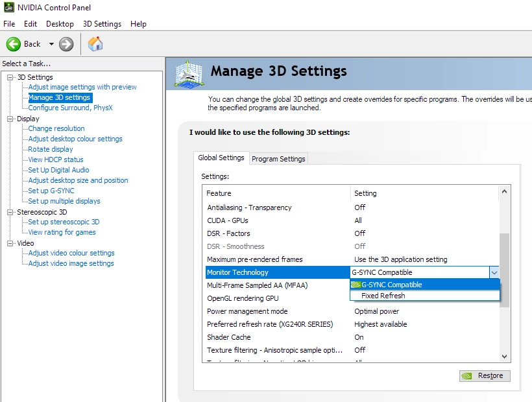Click the NVIDIA logo beside G-SYNC Compatible option
Image resolution: width=532 pixels, height=402 pixels.
click(356, 285)
